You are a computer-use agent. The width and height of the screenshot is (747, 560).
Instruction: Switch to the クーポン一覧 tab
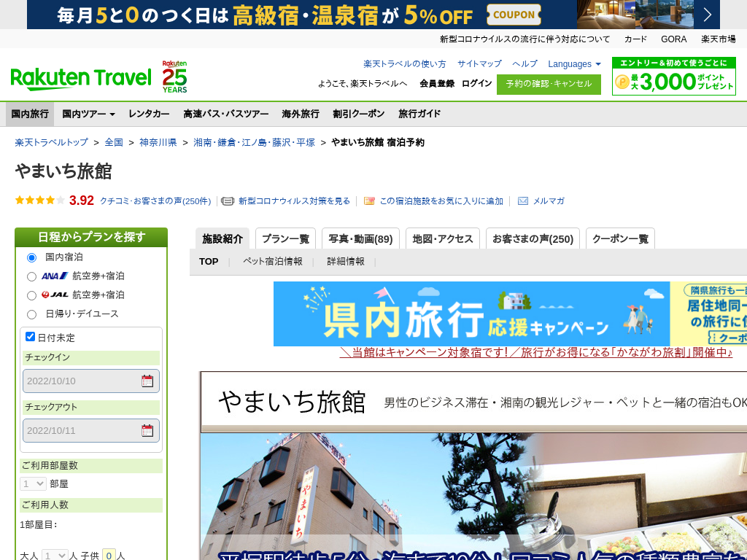click(x=620, y=238)
